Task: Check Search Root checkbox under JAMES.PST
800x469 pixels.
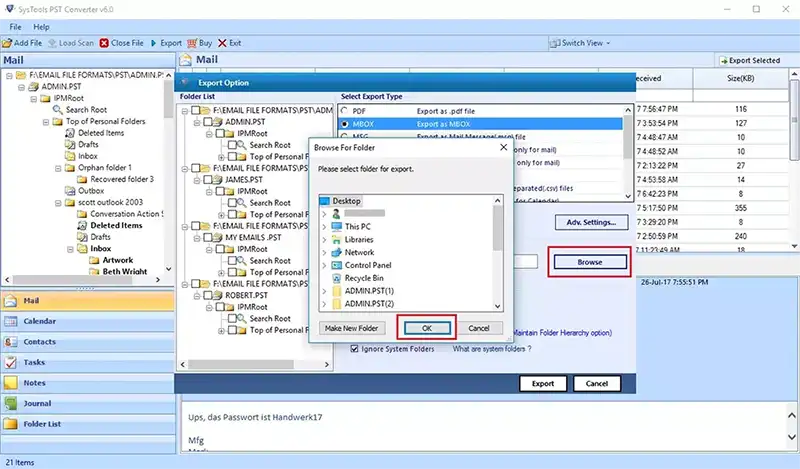Action: 232,203
